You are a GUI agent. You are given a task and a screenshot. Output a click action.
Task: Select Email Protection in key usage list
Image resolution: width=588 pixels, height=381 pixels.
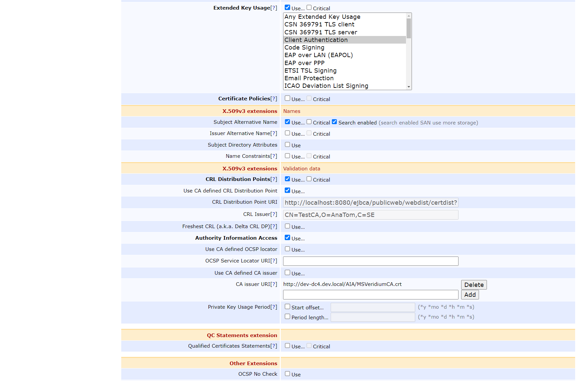tap(309, 78)
